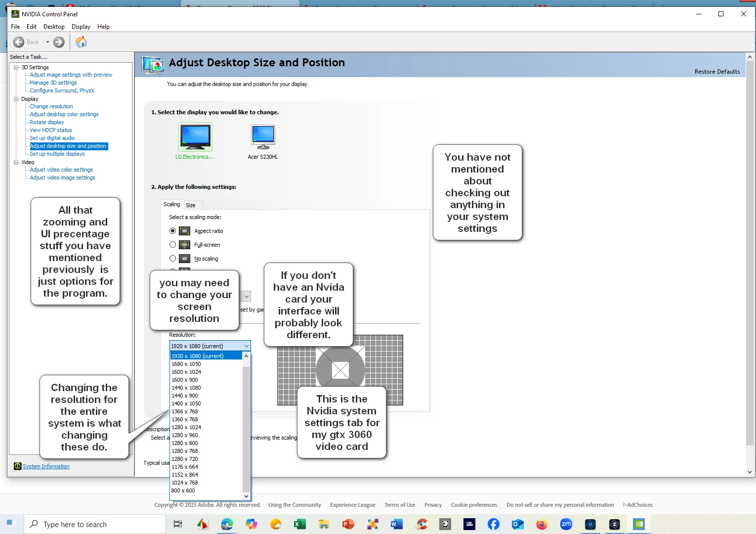The width and height of the screenshot is (756, 534).
Task: Click the NVIDIA Control Panel title bar icon
Action: tap(15, 14)
